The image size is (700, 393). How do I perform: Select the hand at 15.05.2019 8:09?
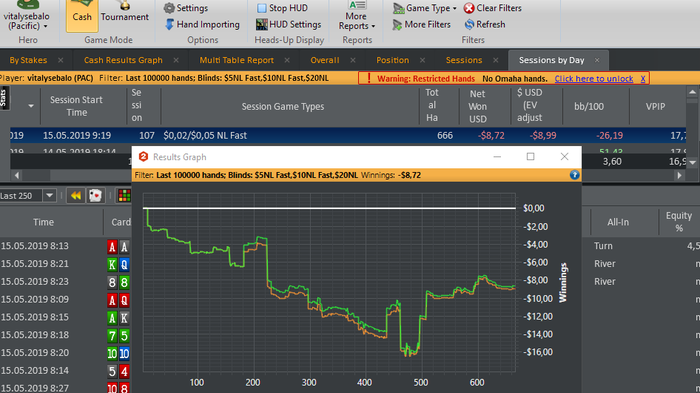pyautogui.click(x=35, y=300)
